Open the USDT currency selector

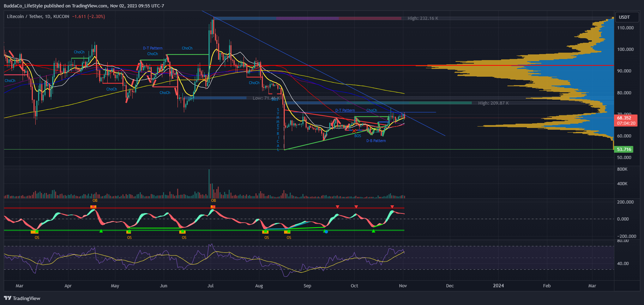(627, 17)
